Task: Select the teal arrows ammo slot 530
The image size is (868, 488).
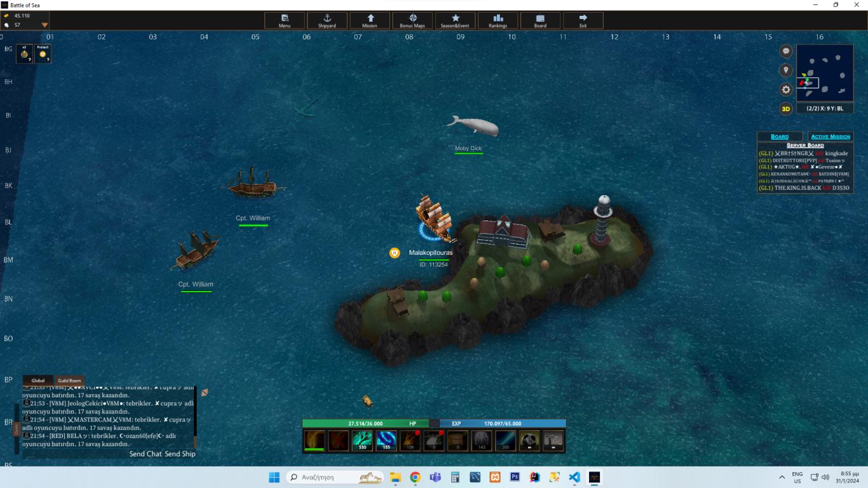Action: click(362, 440)
